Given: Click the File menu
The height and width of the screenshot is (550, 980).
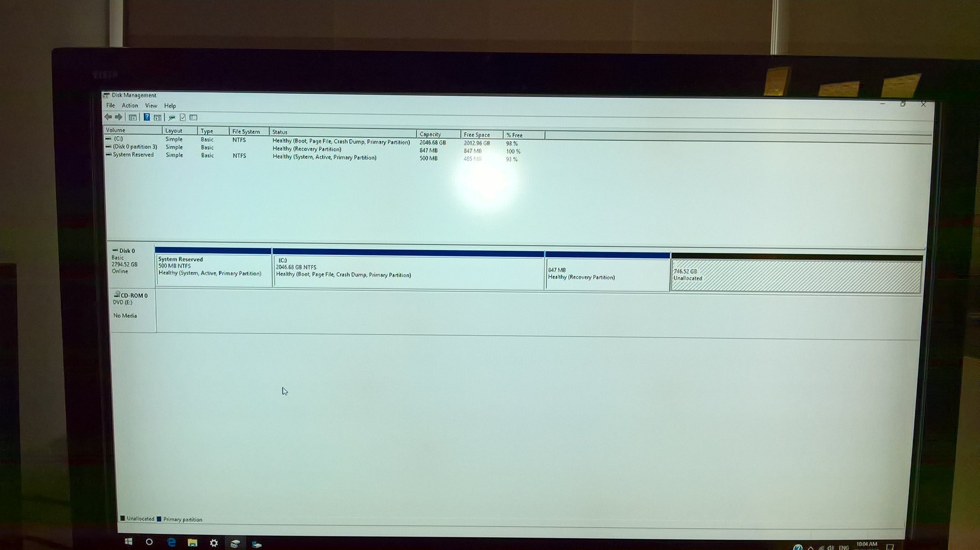Looking at the screenshot, I should (x=109, y=105).
